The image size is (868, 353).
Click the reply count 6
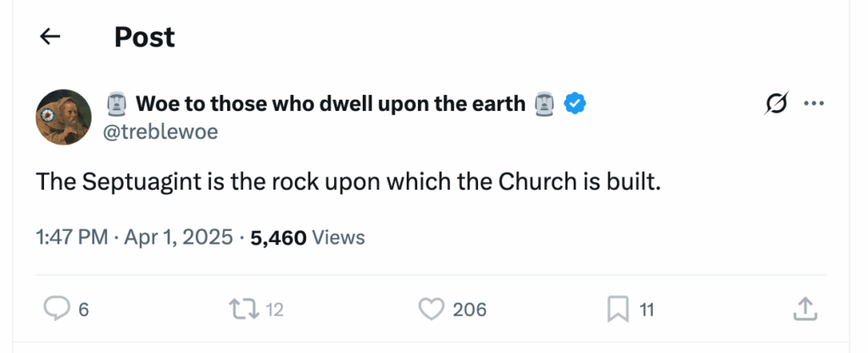pos(83,310)
